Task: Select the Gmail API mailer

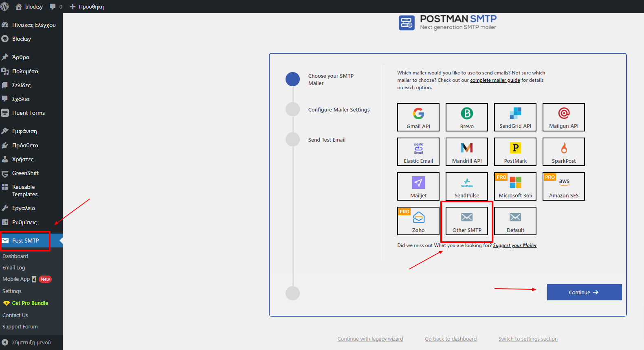Action: click(x=418, y=117)
